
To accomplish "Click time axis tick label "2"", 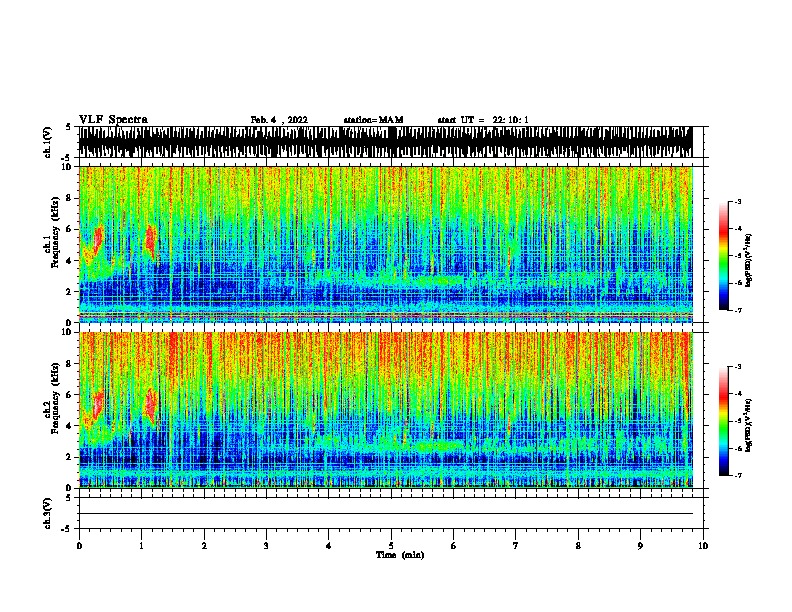I will point(204,546).
